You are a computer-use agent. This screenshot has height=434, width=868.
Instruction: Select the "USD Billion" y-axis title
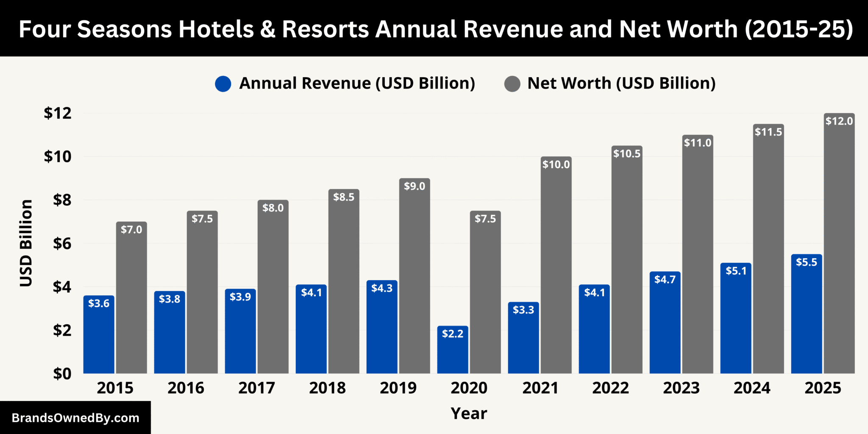point(26,243)
